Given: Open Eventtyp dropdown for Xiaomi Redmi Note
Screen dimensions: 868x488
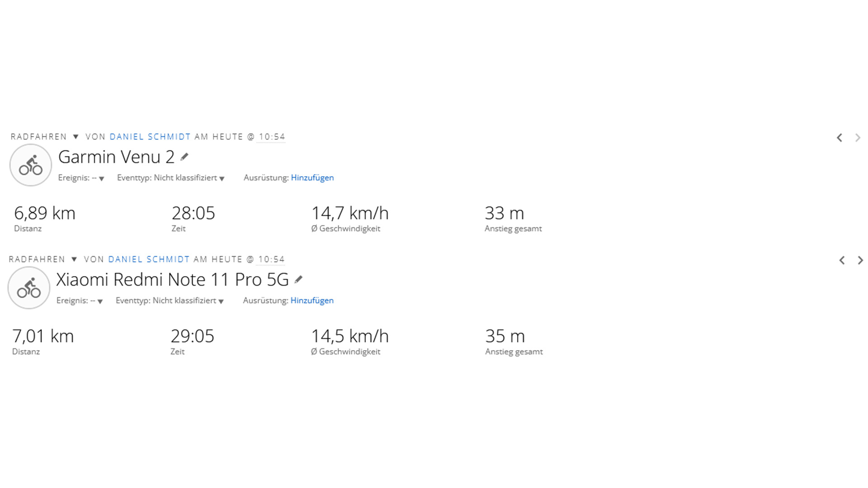Looking at the screenshot, I should pyautogui.click(x=221, y=301).
